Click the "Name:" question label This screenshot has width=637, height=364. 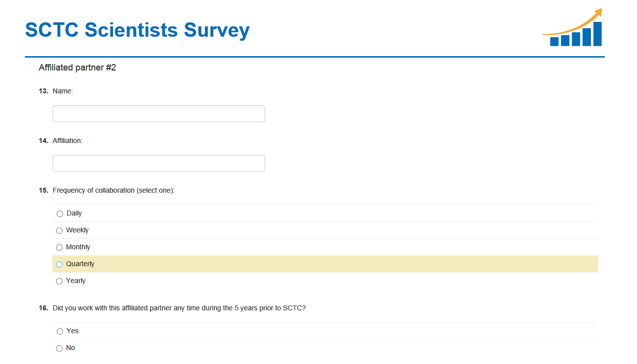point(63,91)
